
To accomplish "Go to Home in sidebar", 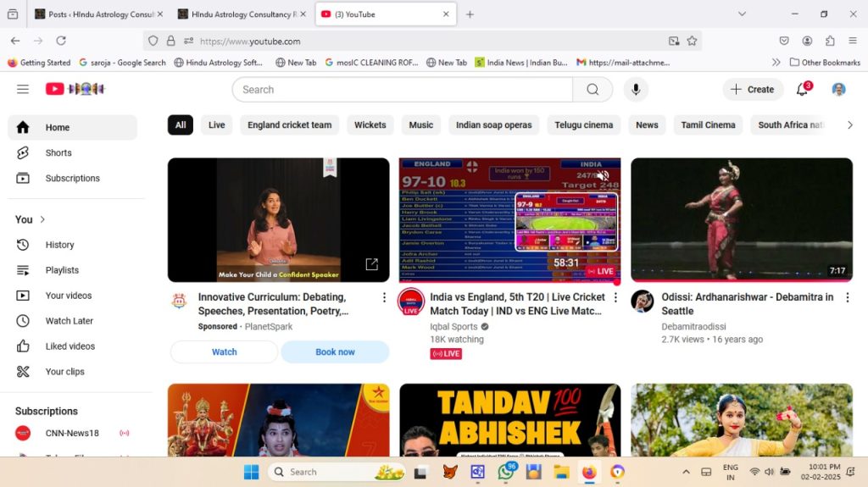I will (x=73, y=127).
